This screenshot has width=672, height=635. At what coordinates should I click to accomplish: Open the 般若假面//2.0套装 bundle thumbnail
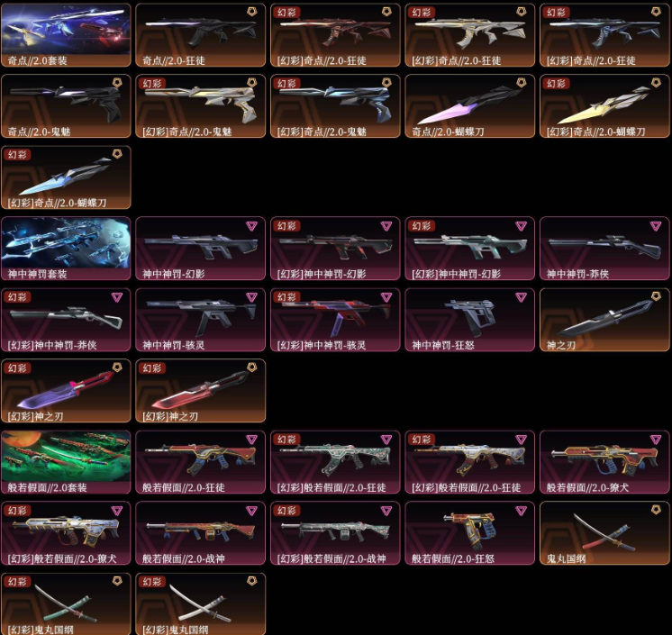tap(66, 462)
